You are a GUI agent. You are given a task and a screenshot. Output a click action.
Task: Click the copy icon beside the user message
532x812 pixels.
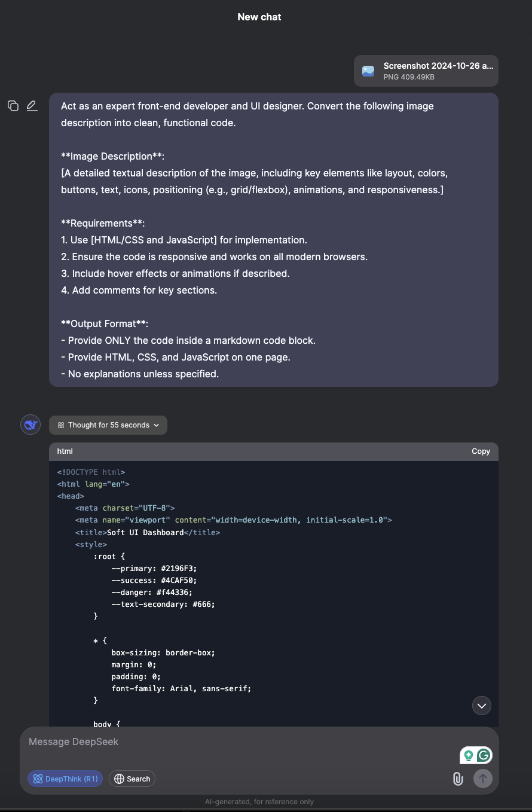tap(13, 106)
